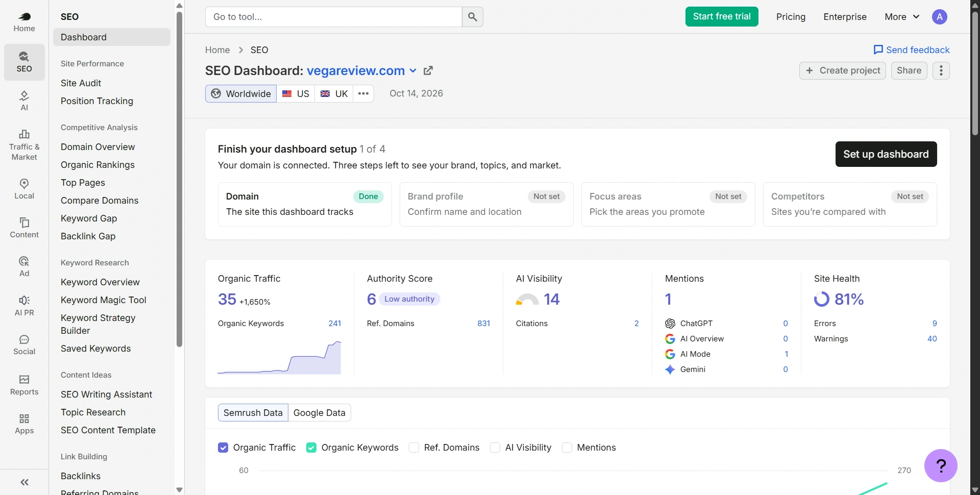Select the UK region tab
The width and height of the screenshot is (980, 495).
(334, 94)
